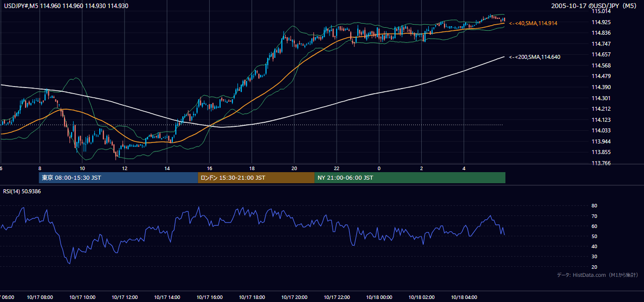Click the 10/17 12:00 date label
This screenshot has height=302, width=644.
click(x=124, y=297)
